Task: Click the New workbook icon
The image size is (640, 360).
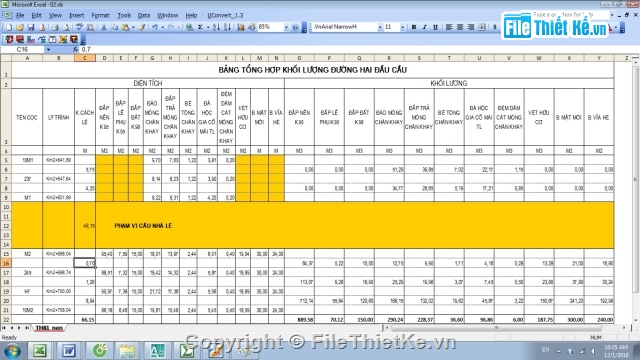Action: coord(9,27)
